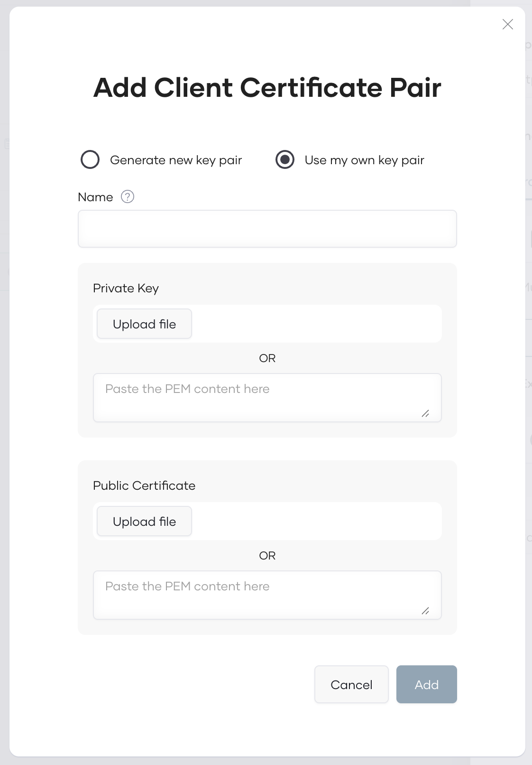Click the "Generate new key pair" label text

[x=176, y=160]
